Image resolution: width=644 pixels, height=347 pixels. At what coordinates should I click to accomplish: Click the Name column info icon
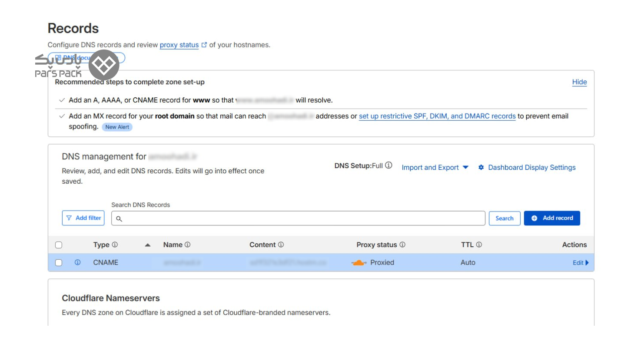click(x=187, y=245)
